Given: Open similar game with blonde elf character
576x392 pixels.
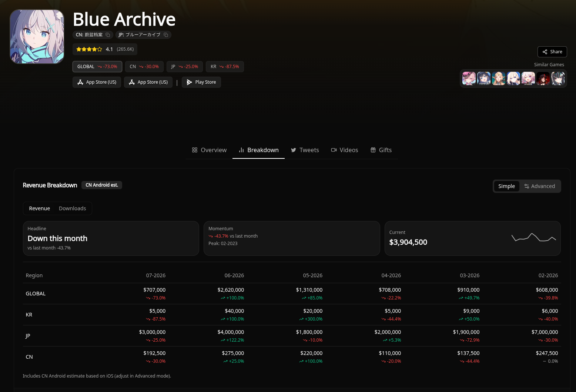Looking at the screenshot, I should coord(499,78).
